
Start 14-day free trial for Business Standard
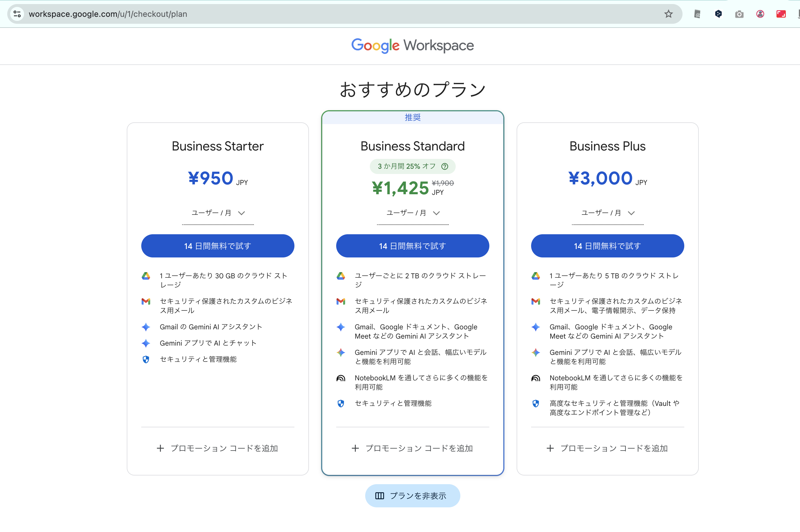(x=412, y=246)
